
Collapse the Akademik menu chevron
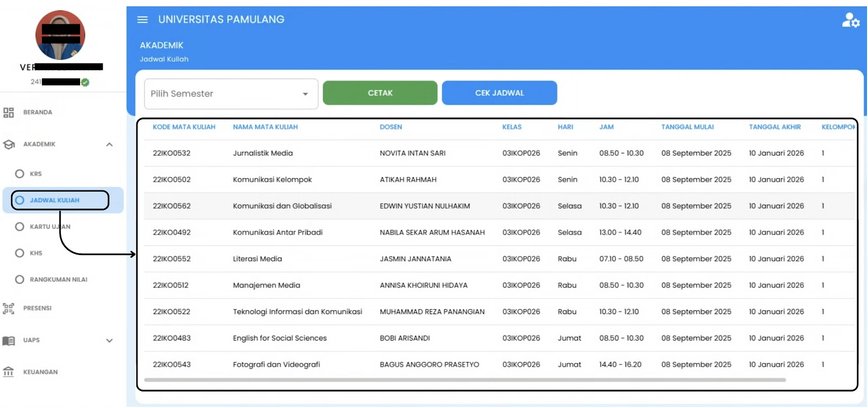point(109,145)
